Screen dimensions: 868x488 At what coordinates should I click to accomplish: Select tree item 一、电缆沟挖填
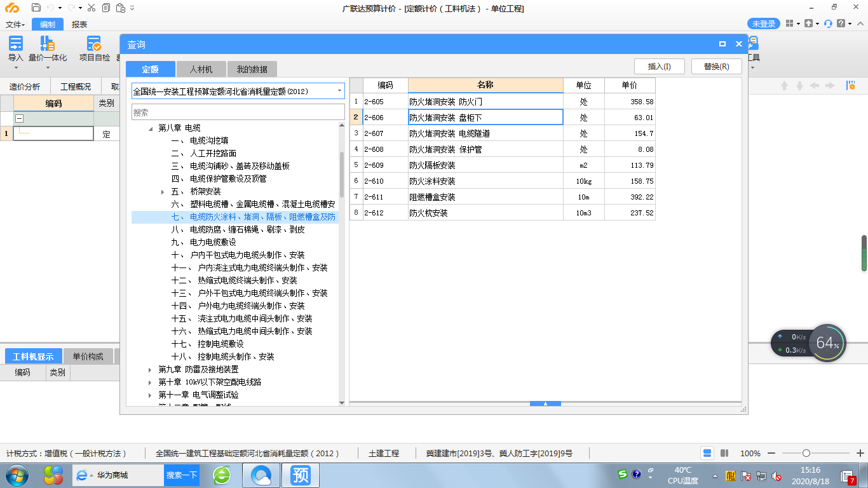click(200, 140)
